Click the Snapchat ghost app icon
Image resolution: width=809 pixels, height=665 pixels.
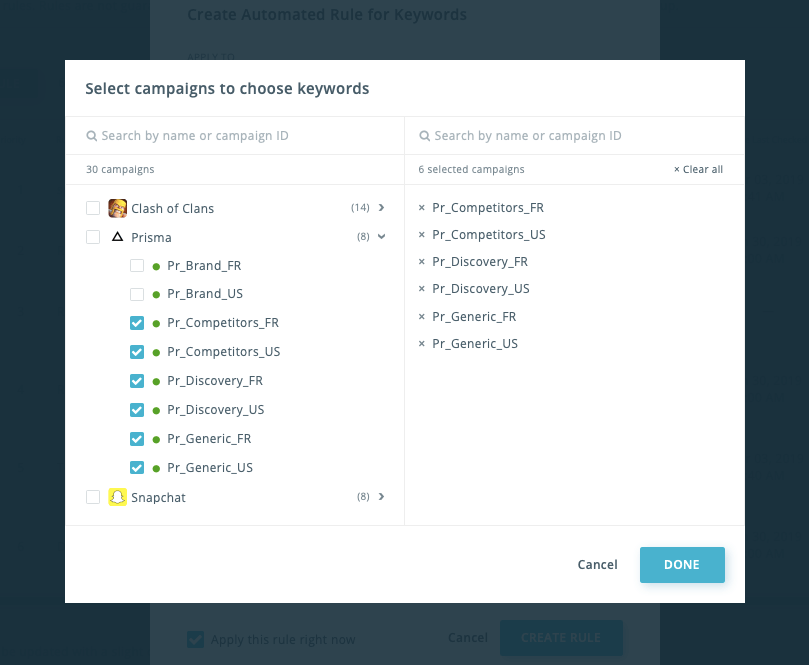118,497
